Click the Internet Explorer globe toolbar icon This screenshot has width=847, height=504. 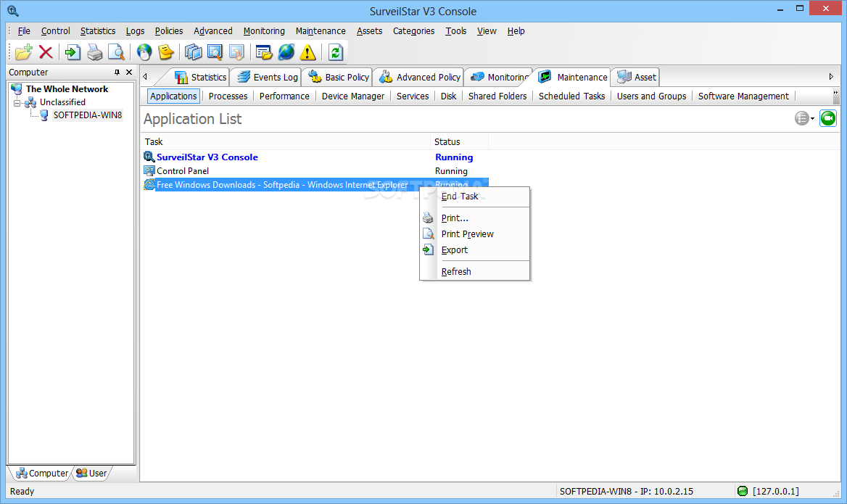coord(286,52)
